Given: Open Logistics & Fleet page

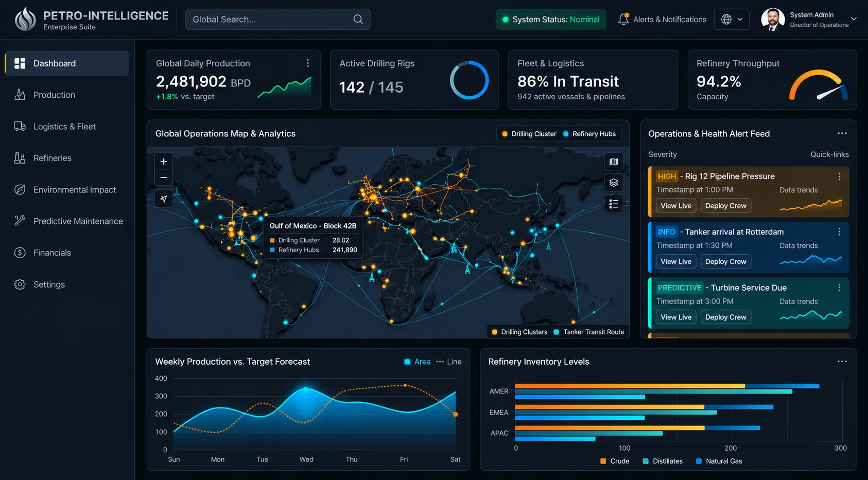Looking at the screenshot, I should coord(67,127).
